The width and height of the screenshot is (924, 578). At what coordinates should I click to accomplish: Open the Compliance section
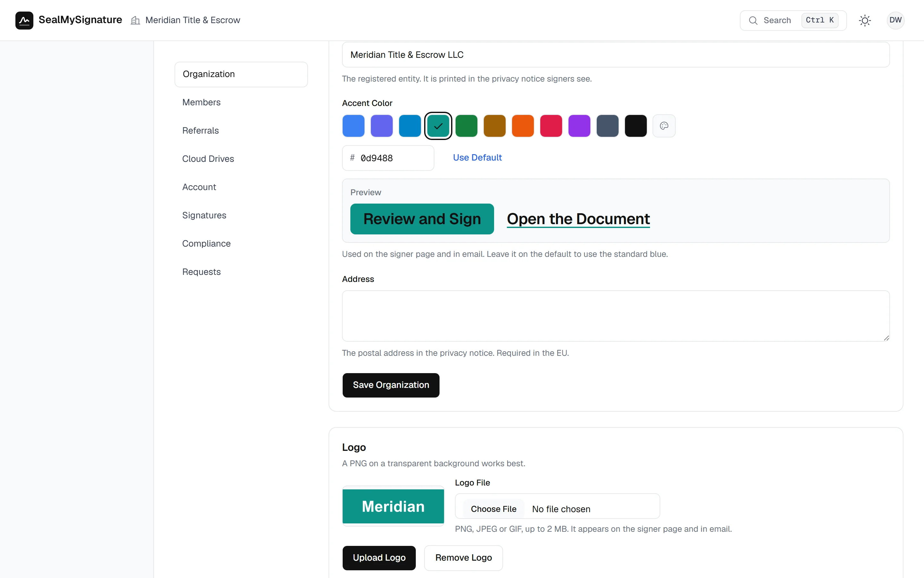pos(241,244)
